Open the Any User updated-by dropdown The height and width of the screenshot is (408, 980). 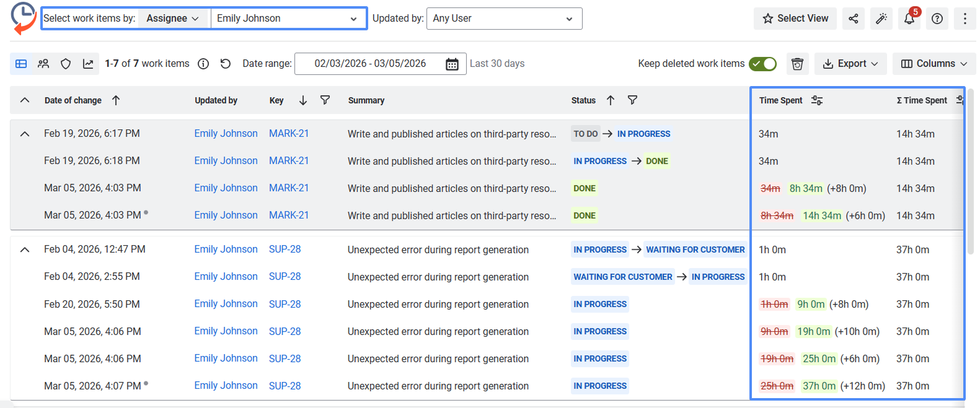coord(505,19)
